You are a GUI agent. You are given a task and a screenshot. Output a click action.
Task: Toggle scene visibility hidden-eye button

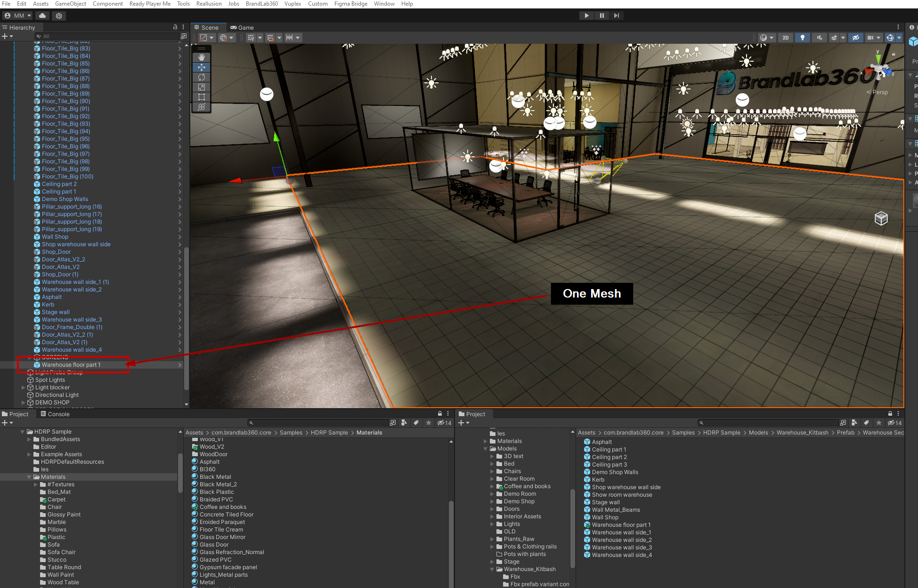[x=856, y=38]
